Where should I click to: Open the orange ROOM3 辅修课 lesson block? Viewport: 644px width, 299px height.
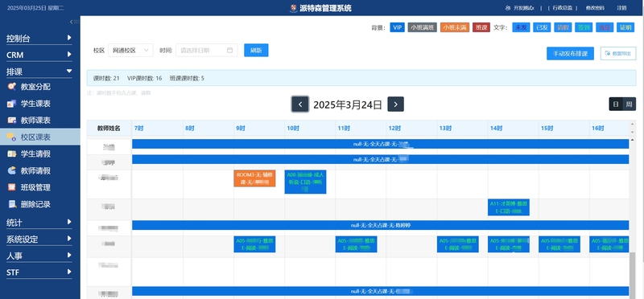pos(254,178)
